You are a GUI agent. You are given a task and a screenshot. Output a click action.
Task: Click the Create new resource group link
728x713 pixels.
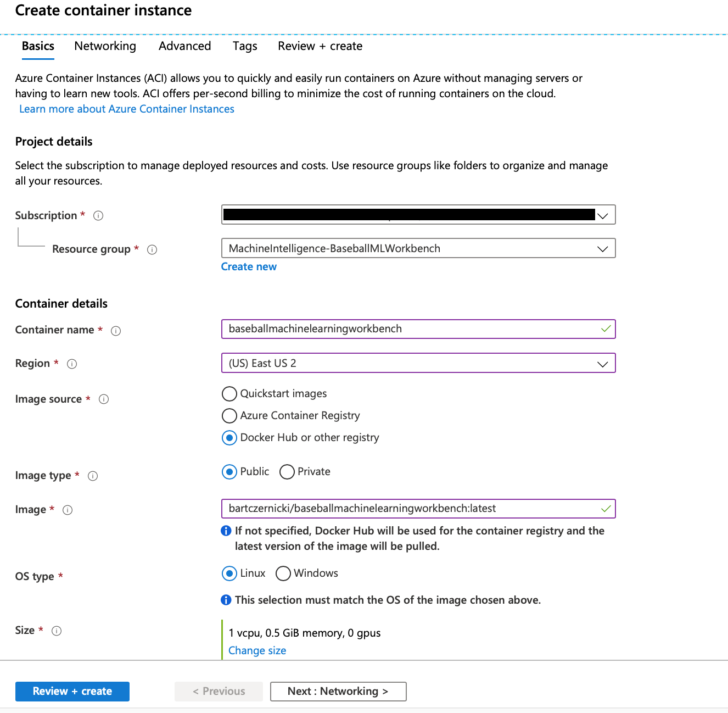tap(249, 266)
